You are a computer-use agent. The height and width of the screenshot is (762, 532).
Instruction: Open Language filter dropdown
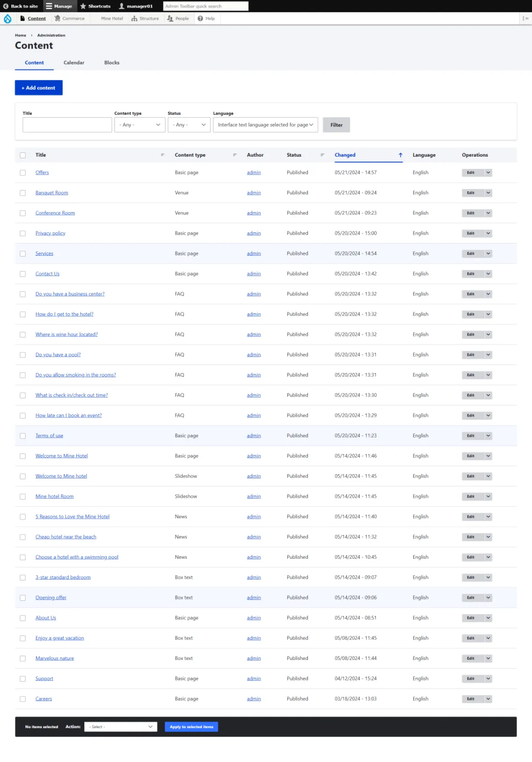tap(266, 125)
